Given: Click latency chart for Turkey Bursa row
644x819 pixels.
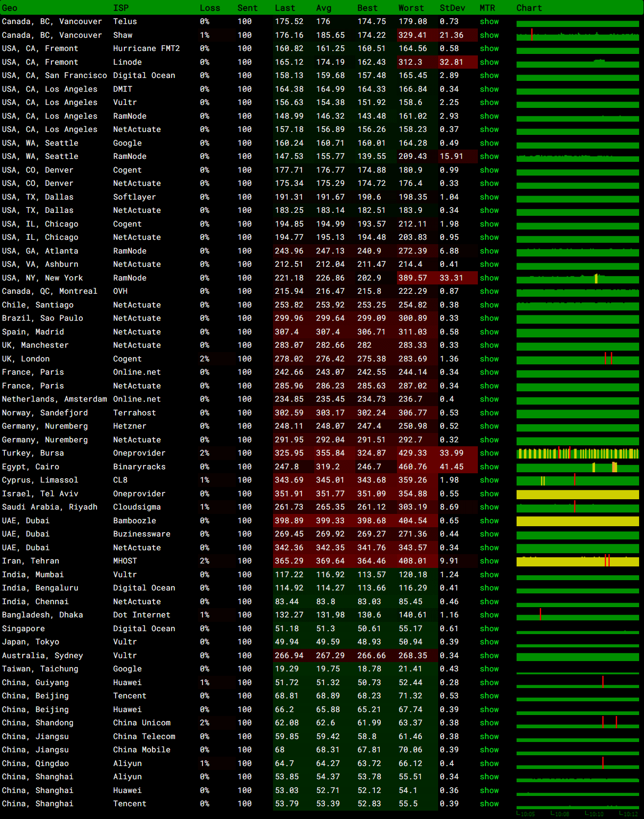Looking at the screenshot, I should pos(578,453).
